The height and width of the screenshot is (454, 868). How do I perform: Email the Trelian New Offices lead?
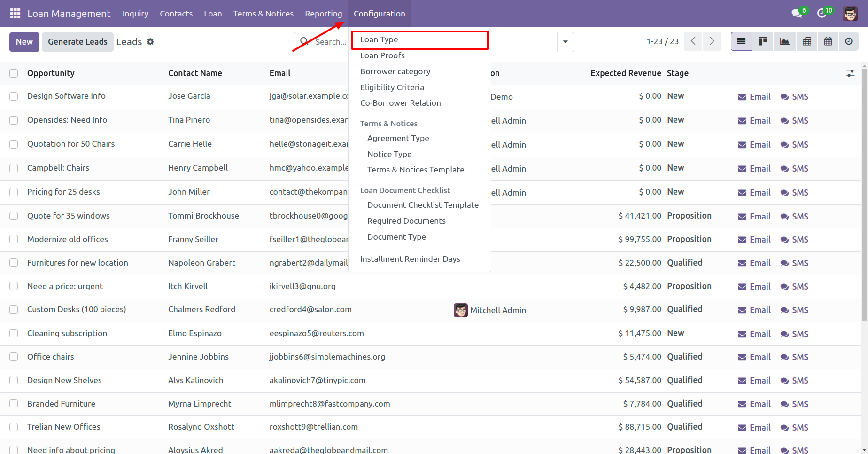coord(754,428)
